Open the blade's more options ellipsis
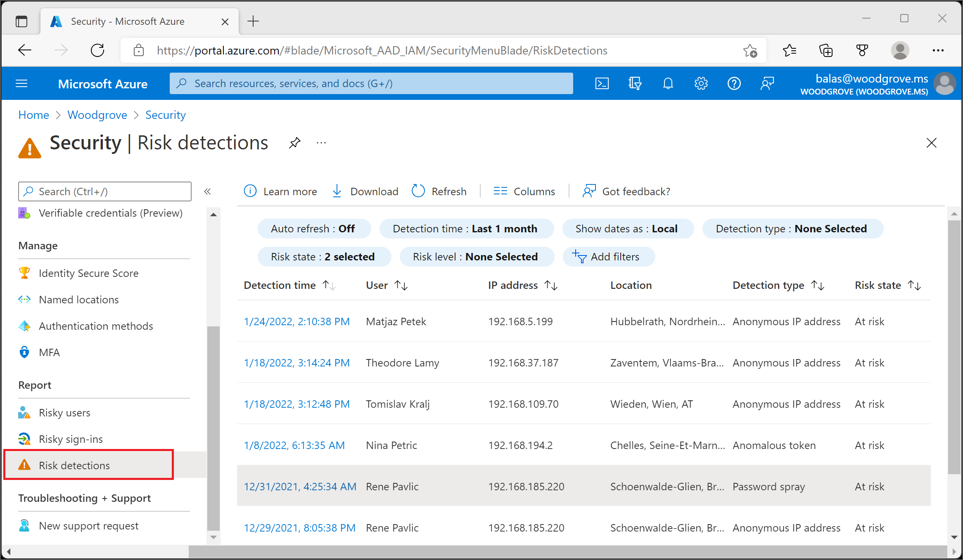Screen dimensions: 963x560 [x=321, y=143]
